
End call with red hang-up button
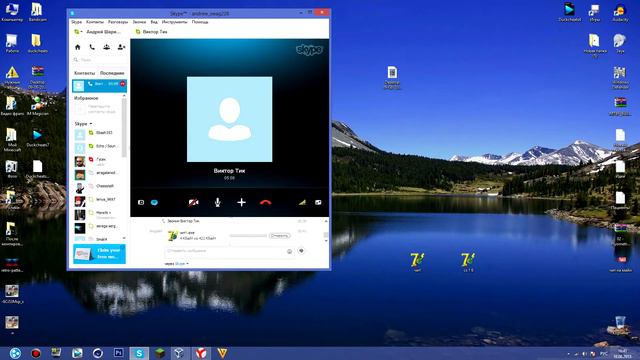click(x=265, y=202)
